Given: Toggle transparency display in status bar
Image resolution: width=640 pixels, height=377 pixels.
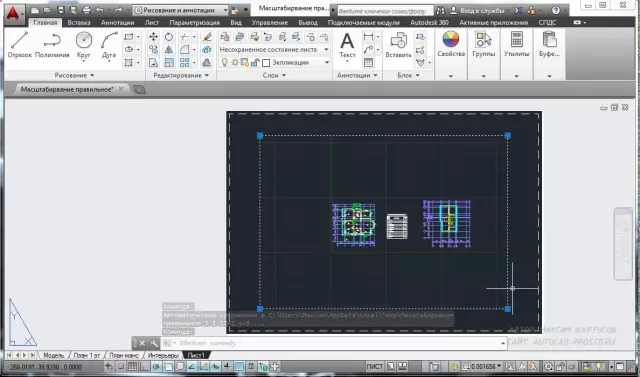Looking at the screenshot, I should tap(239, 366).
